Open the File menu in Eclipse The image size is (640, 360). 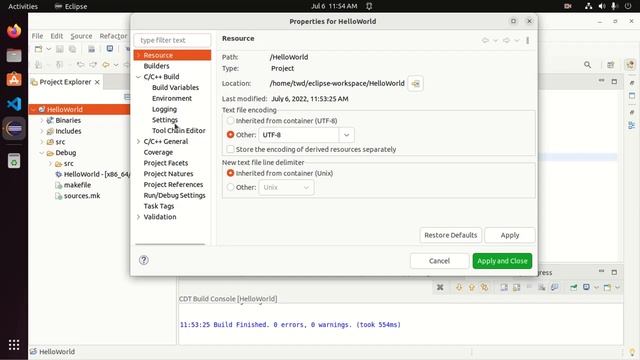[x=37, y=36]
